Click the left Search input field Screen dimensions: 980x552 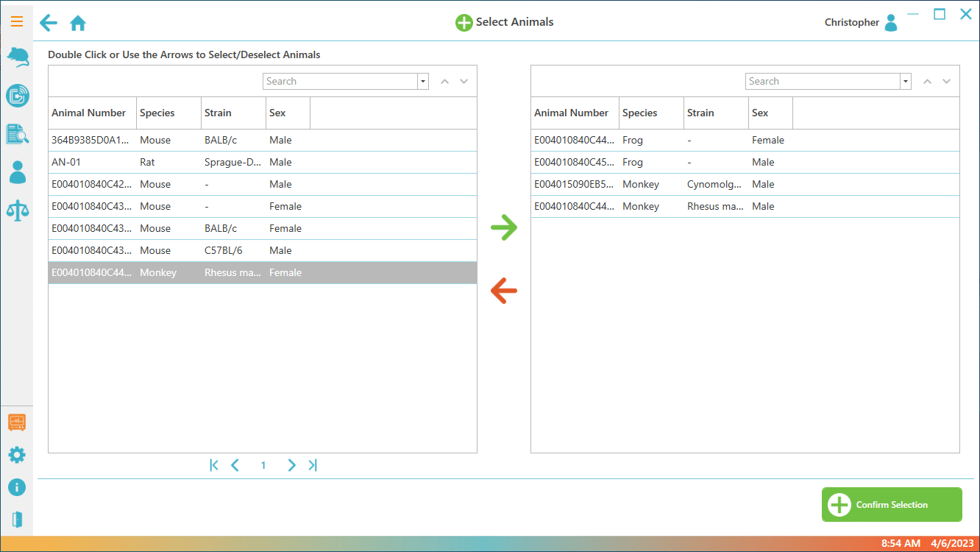click(340, 82)
